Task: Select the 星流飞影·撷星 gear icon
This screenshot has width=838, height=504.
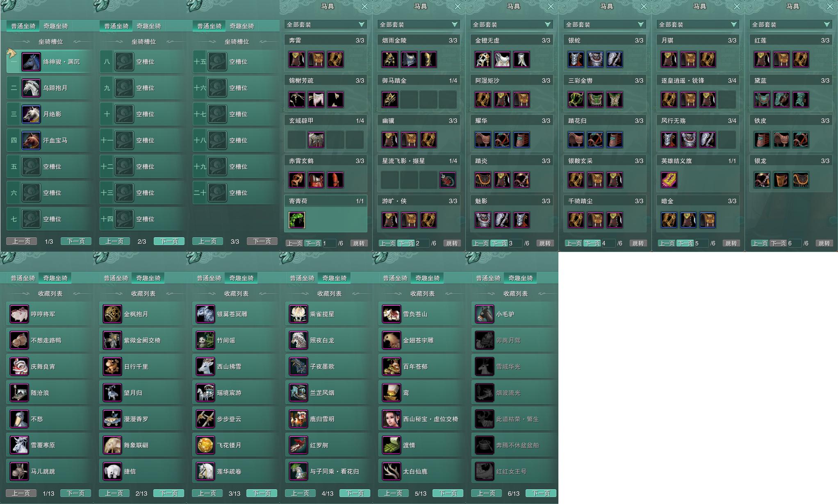Action: 448,180
